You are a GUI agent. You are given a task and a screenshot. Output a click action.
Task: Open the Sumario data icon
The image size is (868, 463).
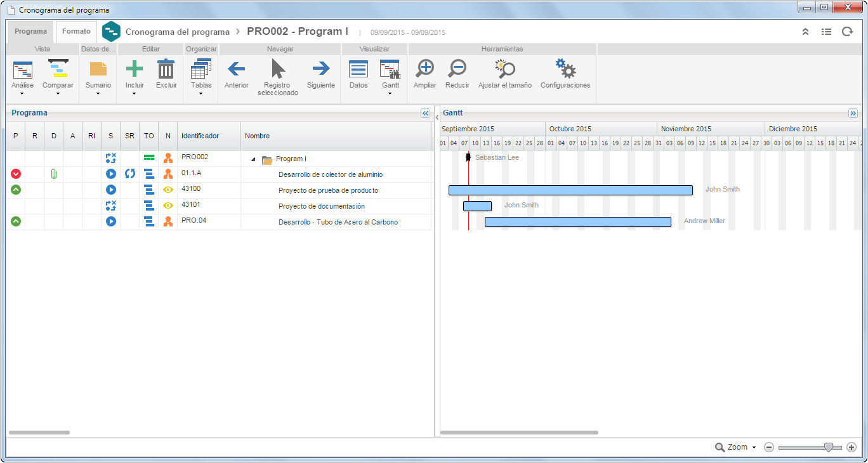pos(98,69)
